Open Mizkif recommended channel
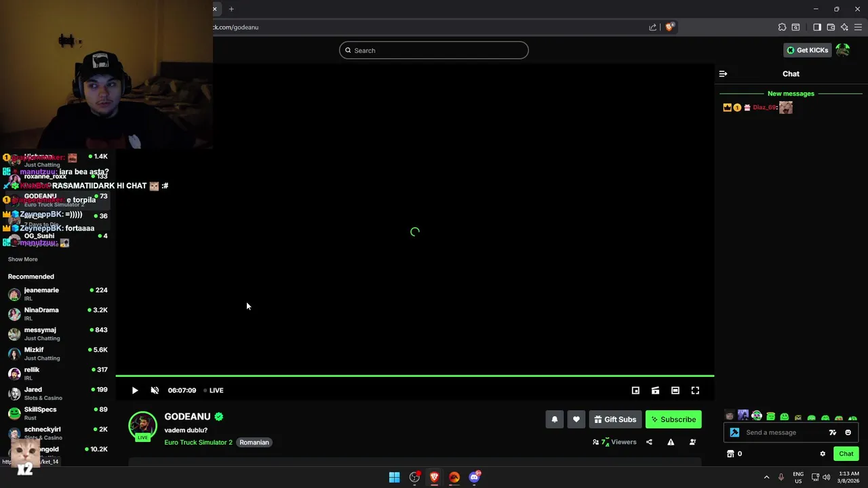The image size is (868, 488). (58, 354)
